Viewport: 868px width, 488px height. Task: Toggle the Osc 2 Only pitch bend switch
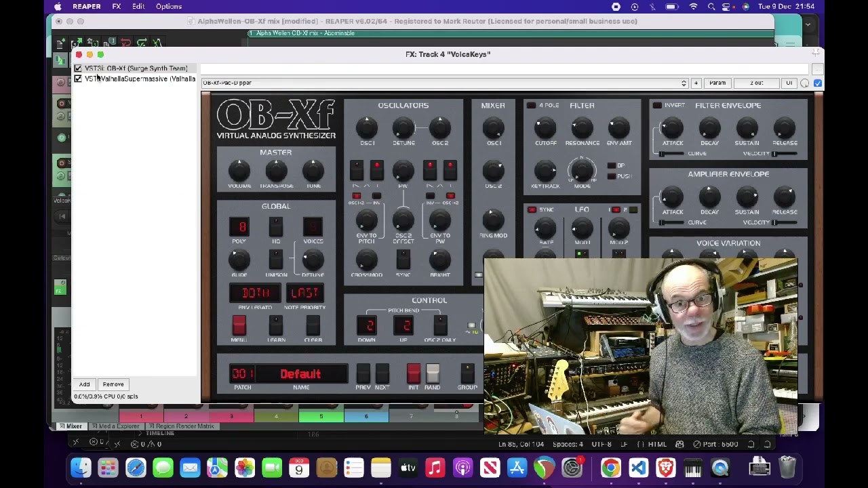point(440,325)
